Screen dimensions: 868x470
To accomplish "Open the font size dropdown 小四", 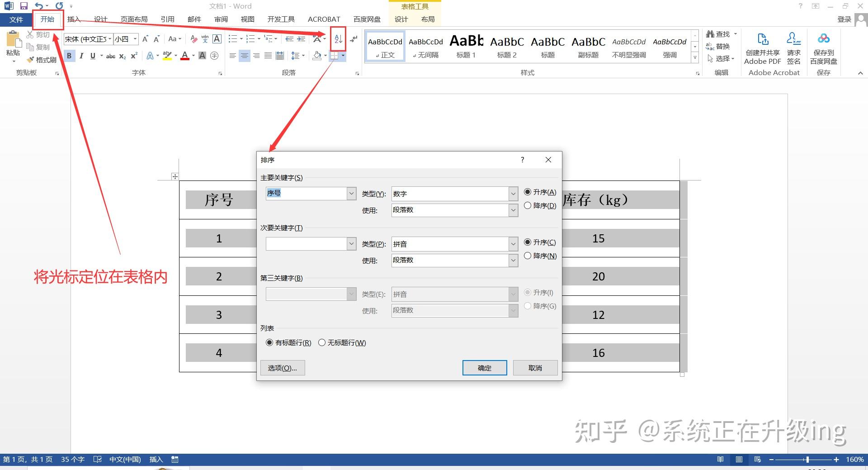I will [x=135, y=39].
